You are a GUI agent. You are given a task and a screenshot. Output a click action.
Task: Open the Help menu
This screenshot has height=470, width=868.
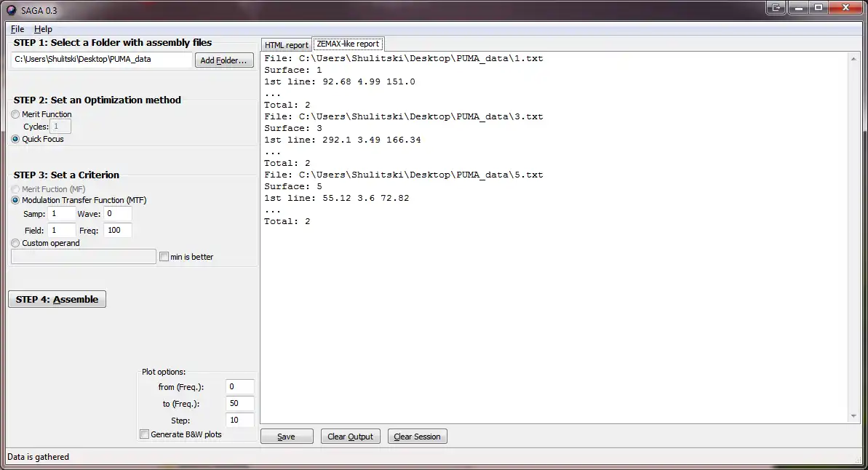click(43, 29)
